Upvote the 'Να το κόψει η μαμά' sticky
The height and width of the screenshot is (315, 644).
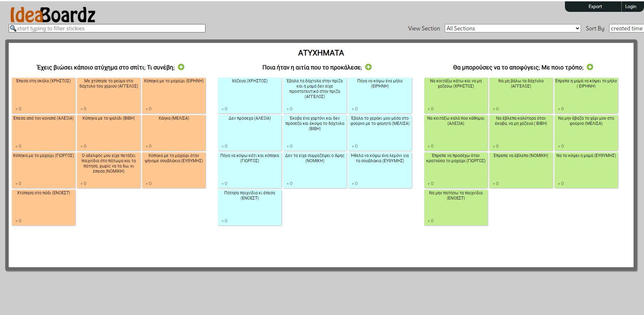561,183
